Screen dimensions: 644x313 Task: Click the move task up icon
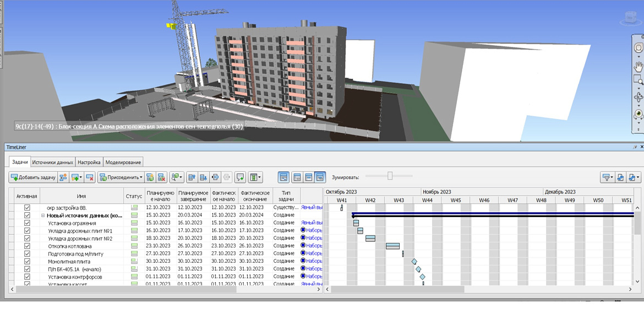[192, 177]
